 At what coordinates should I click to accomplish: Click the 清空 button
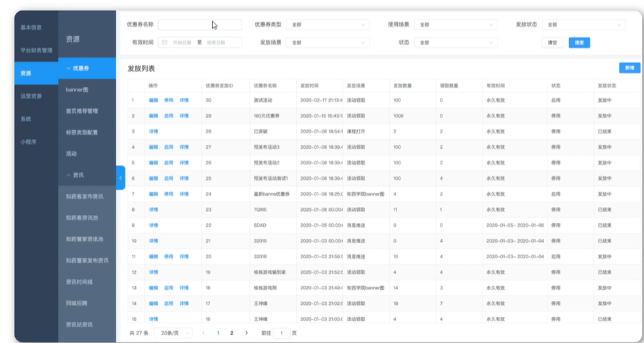coord(552,42)
